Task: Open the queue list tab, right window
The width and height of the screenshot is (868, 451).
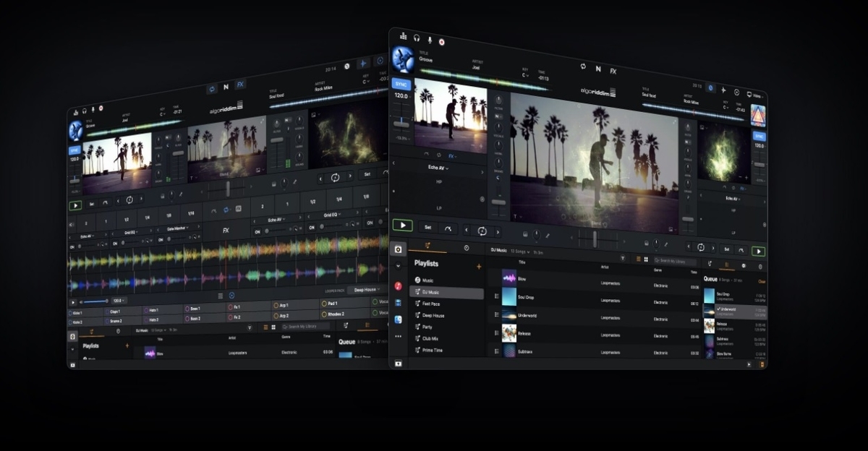Action: 726,265
